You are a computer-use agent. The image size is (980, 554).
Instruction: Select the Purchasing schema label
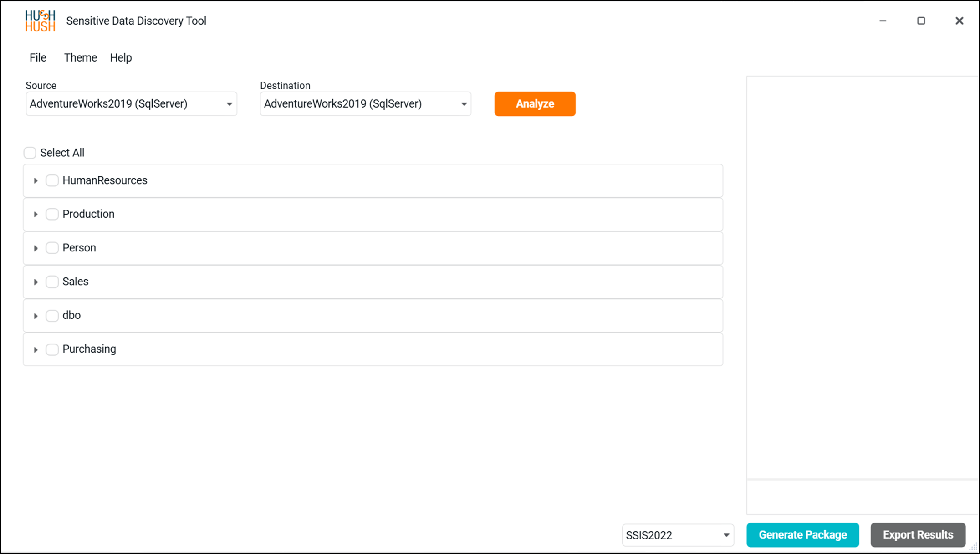pyautogui.click(x=89, y=349)
